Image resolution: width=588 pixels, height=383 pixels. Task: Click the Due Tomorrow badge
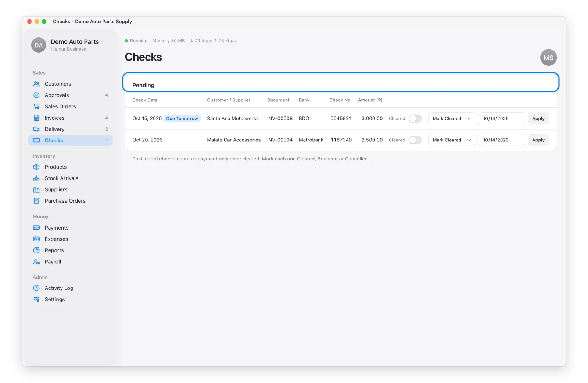pyautogui.click(x=182, y=119)
